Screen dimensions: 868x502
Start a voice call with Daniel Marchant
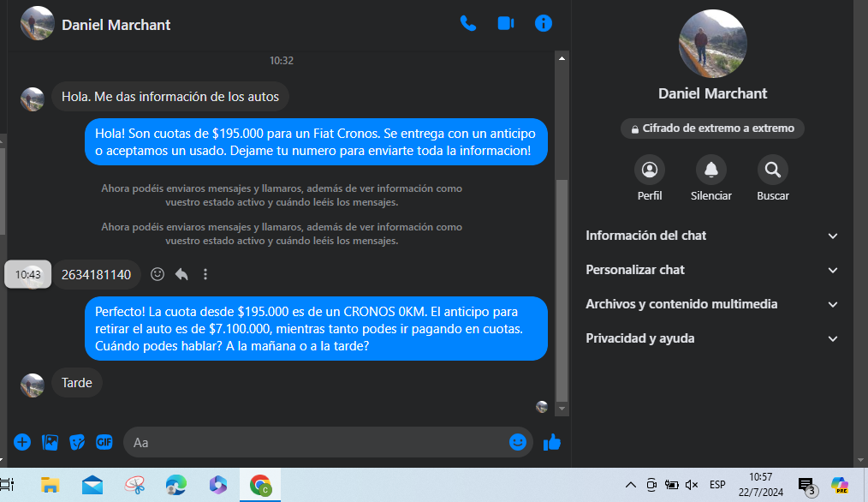pyautogui.click(x=467, y=24)
